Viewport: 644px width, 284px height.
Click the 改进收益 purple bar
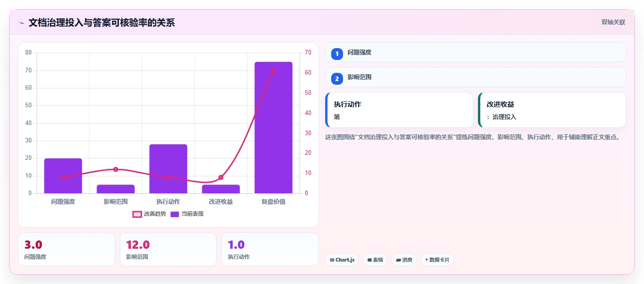click(221, 189)
